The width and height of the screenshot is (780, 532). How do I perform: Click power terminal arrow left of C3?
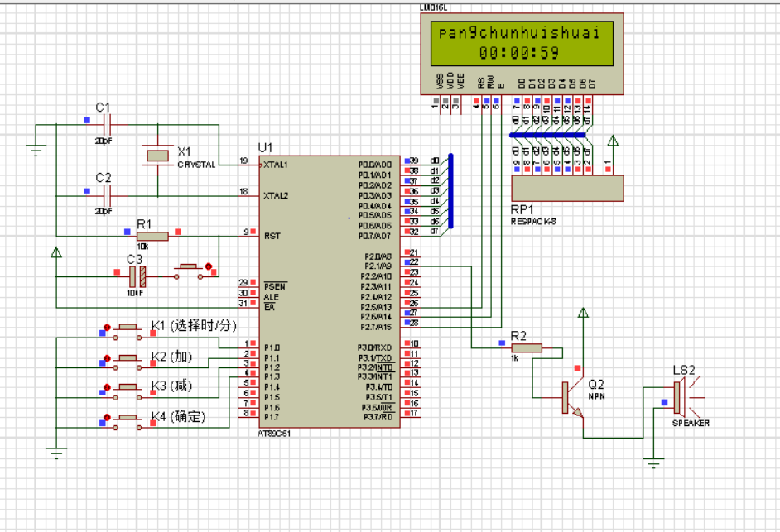[x=56, y=252]
